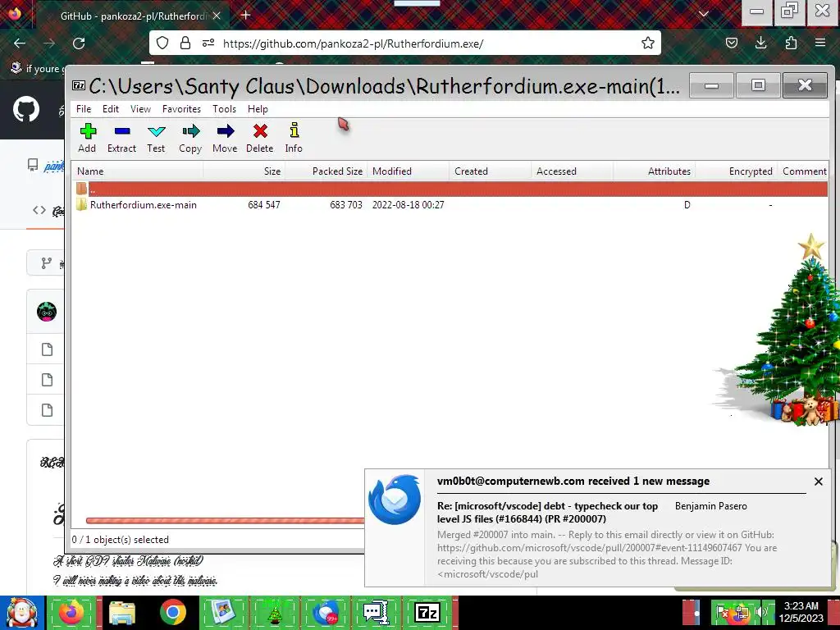
Task: Click the padlock site security icon
Action: click(x=185, y=43)
